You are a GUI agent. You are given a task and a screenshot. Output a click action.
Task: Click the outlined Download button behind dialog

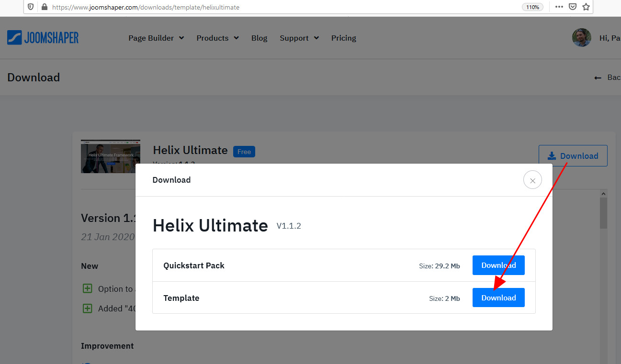pos(573,156)
